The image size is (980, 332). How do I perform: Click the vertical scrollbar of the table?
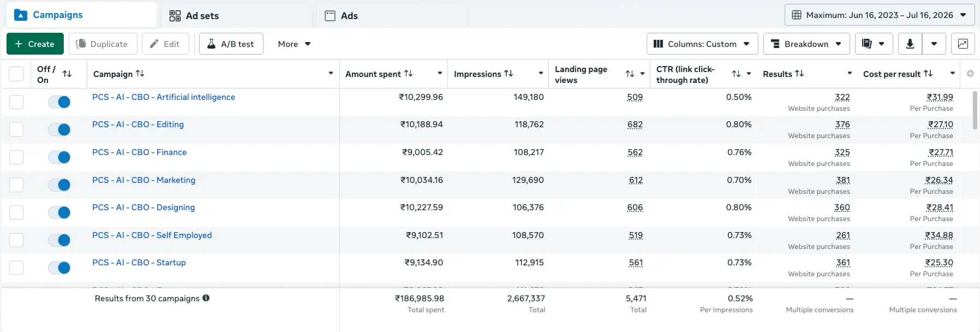[975, 110]
